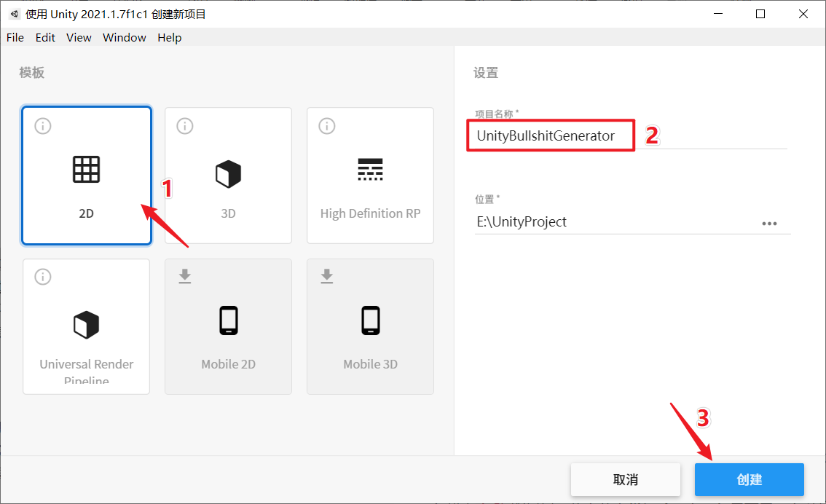Open the Window menu

125,37
